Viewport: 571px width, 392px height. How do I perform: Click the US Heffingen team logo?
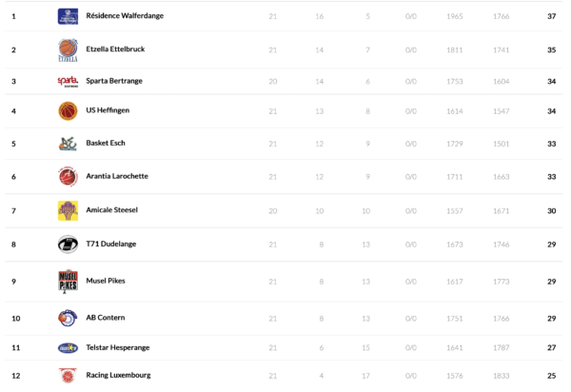click(x=68, y=110)
